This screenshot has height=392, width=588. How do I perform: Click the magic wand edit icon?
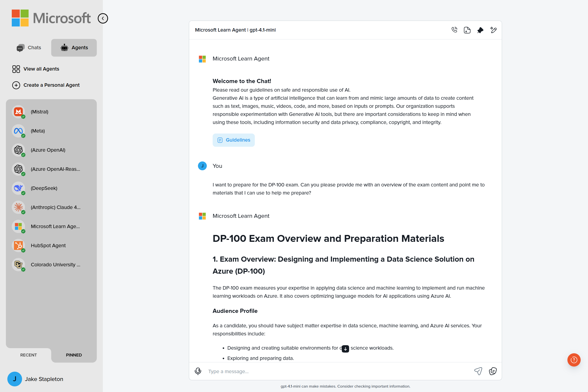(493, 30)
